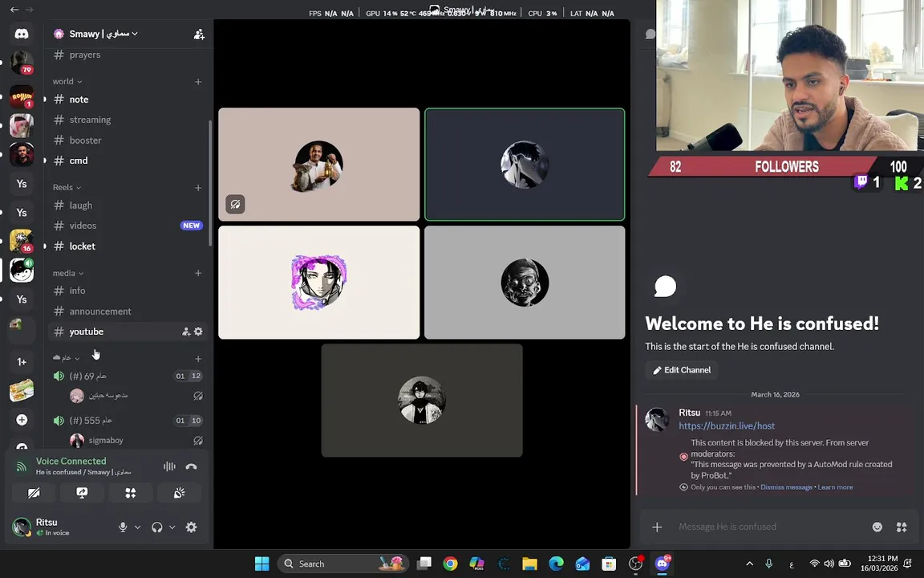Share your screen in voice panel
924x578 pixels.
tap(82, 492)
